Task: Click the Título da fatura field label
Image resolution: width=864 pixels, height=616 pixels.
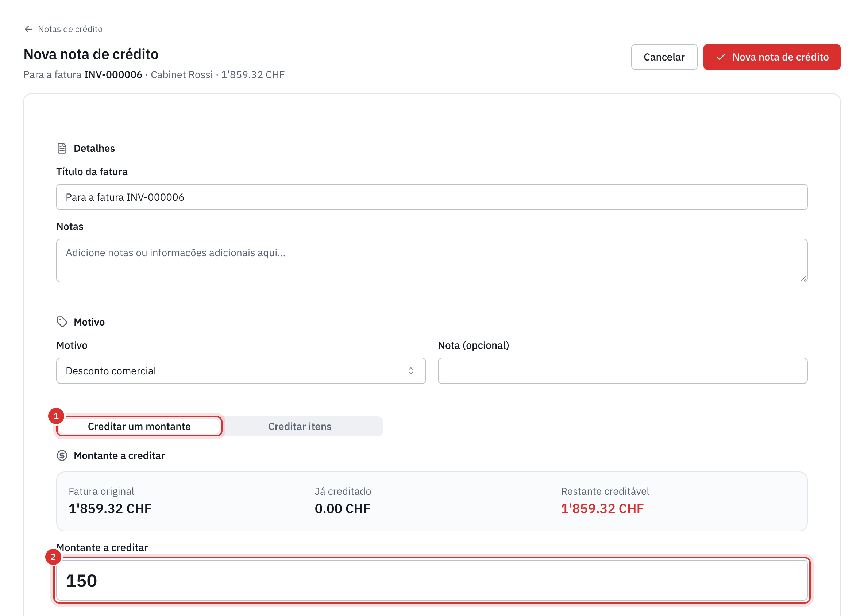Action: 92,172
